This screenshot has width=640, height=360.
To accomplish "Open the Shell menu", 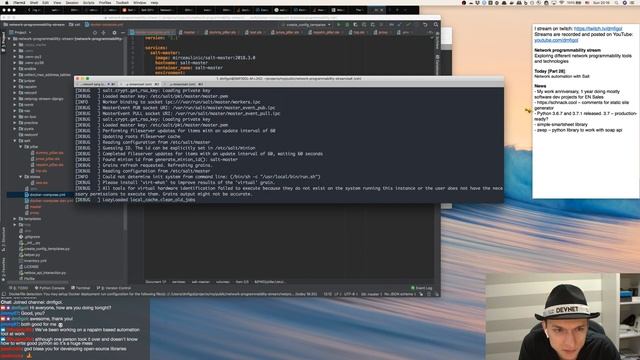I will 34,2.
